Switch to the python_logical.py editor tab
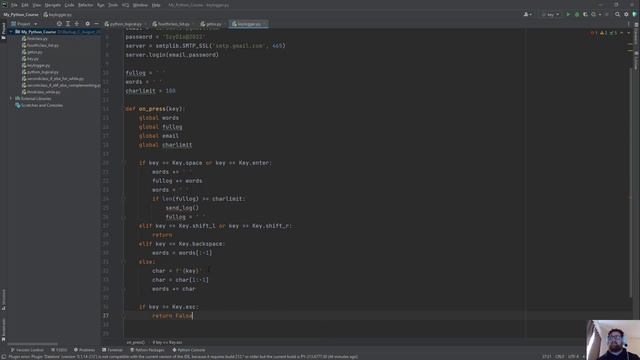The image size is (640, 360). tap(126, 24)
